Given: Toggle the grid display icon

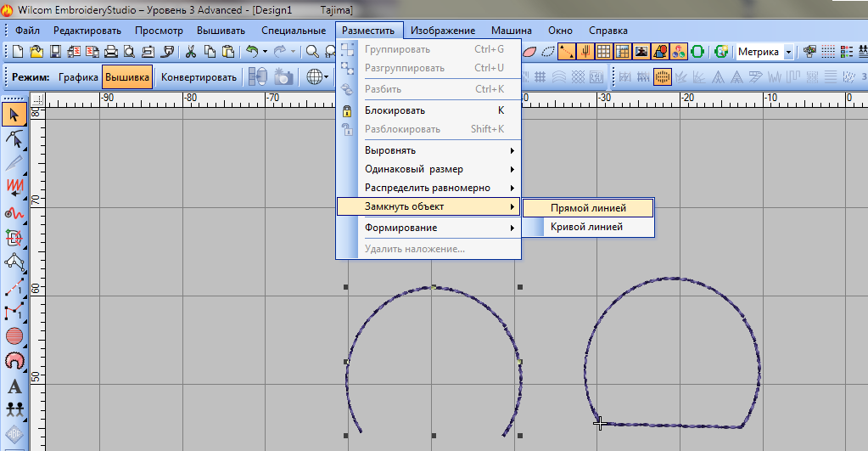Looking at the screenshot, I should (603, 52).
